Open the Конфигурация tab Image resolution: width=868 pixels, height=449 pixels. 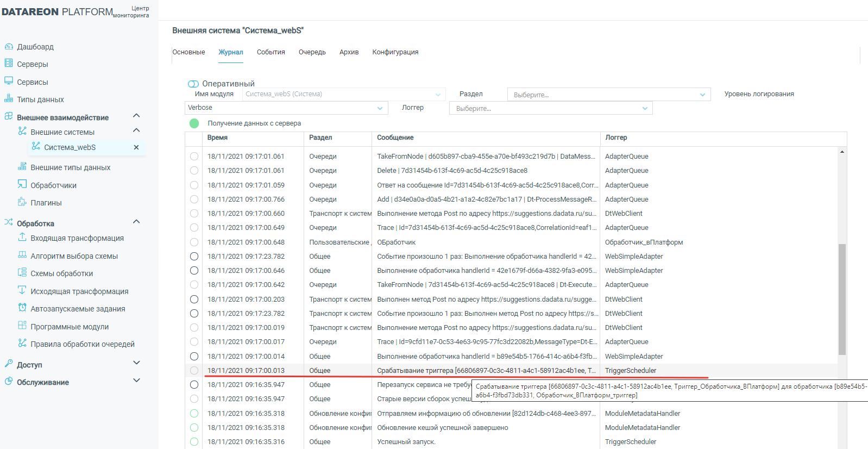pyautogui.click(x=395, y=52)
